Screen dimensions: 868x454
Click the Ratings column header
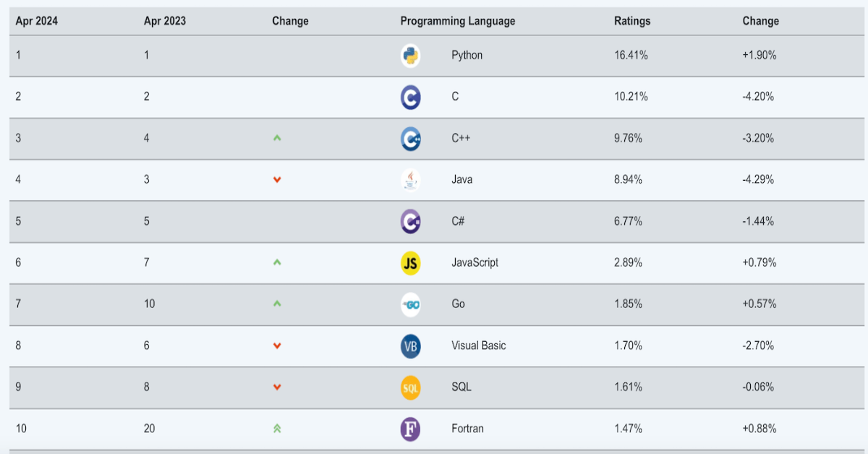632,21
